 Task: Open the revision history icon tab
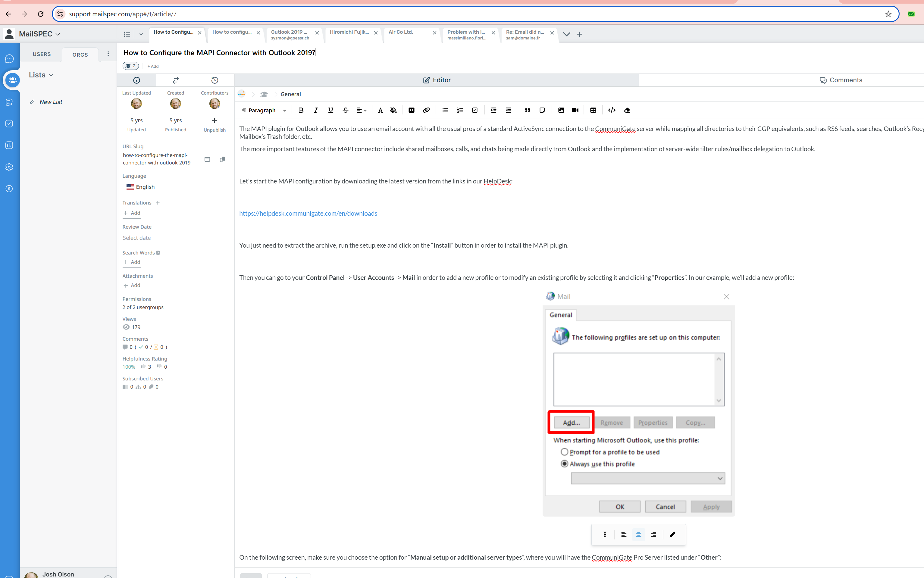pos(215,80)
